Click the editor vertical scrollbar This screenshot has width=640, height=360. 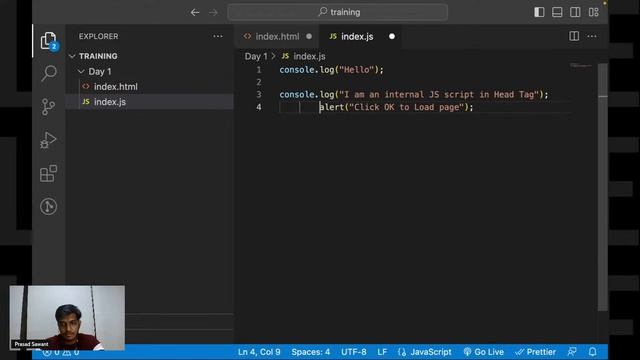pos(603,188)
